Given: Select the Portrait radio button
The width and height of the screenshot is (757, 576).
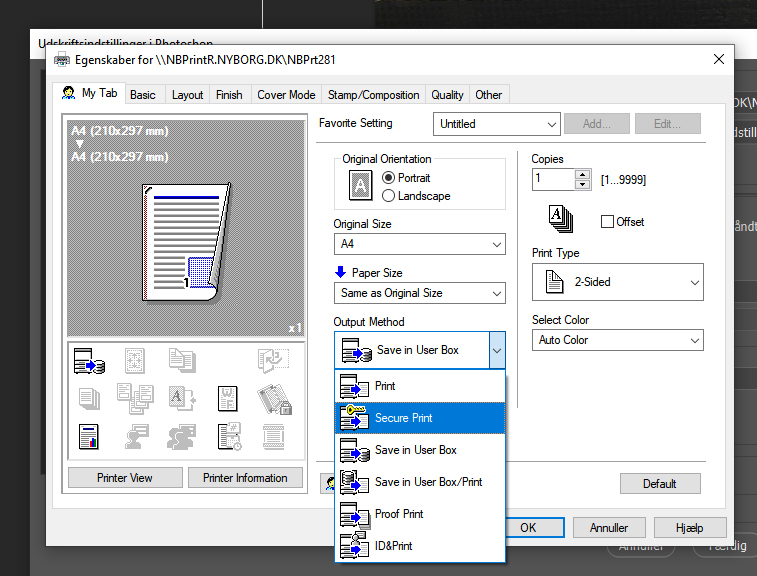Looking at the screenshot, I should pos(389,178).
